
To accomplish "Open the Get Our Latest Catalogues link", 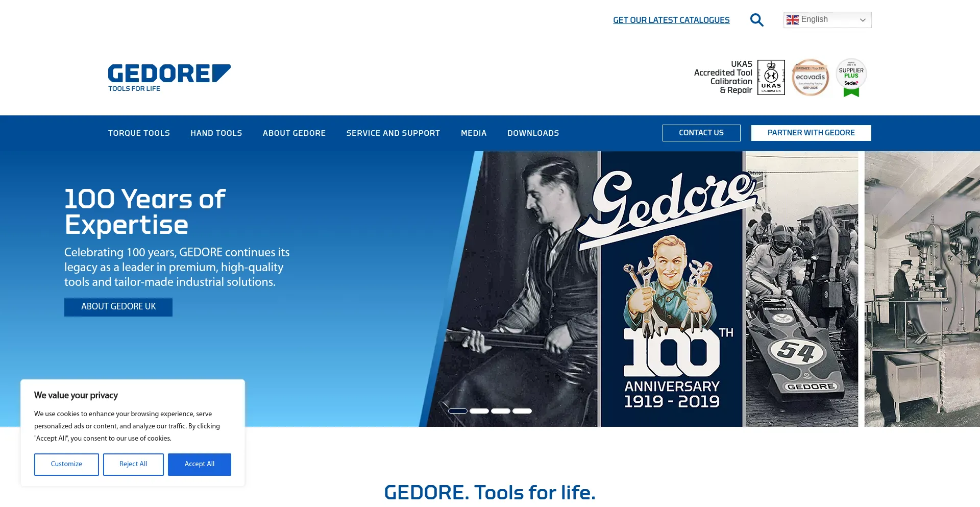I will point(671,20).
